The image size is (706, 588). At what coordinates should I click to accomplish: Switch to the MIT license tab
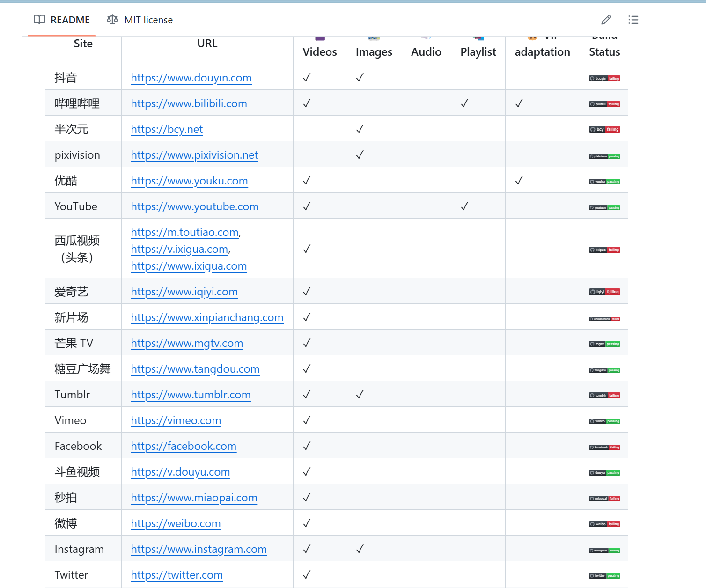(140, 20)
